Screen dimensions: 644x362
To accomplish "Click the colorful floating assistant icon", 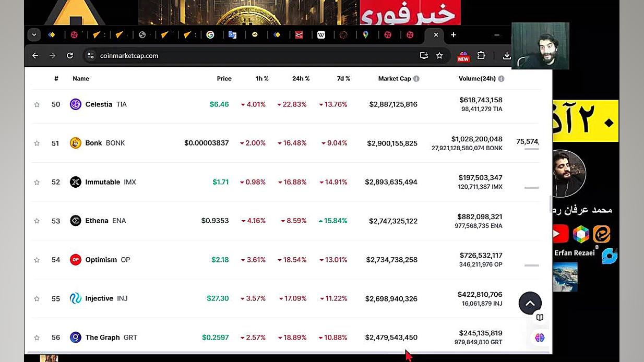I will coord(540,337).
